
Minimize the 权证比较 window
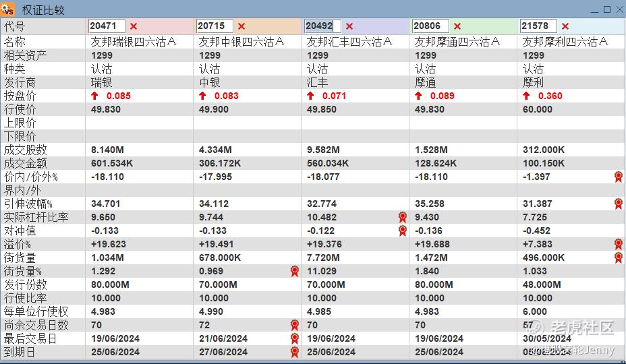[594, 11]
